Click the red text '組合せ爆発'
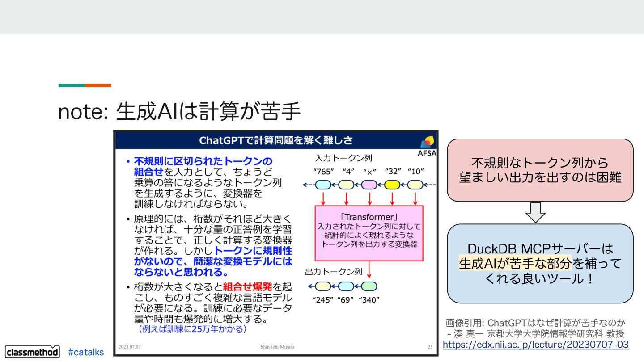 tap(248, 286)
